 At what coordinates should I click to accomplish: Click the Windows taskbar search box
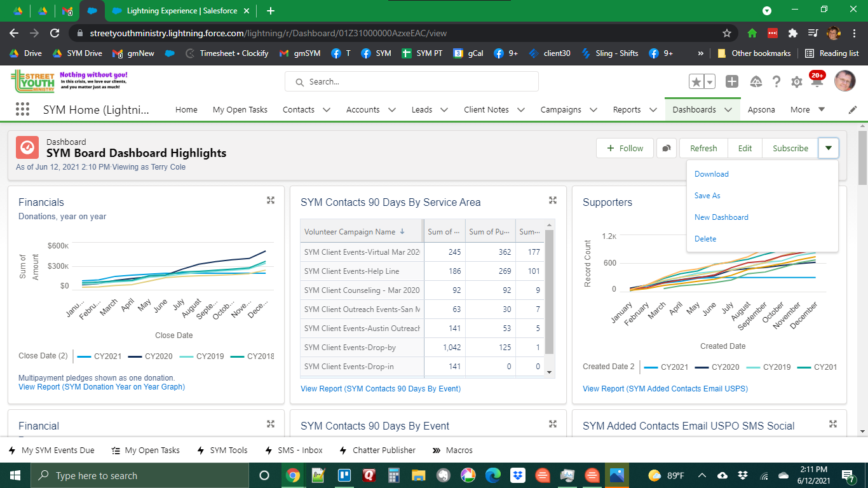139,475
